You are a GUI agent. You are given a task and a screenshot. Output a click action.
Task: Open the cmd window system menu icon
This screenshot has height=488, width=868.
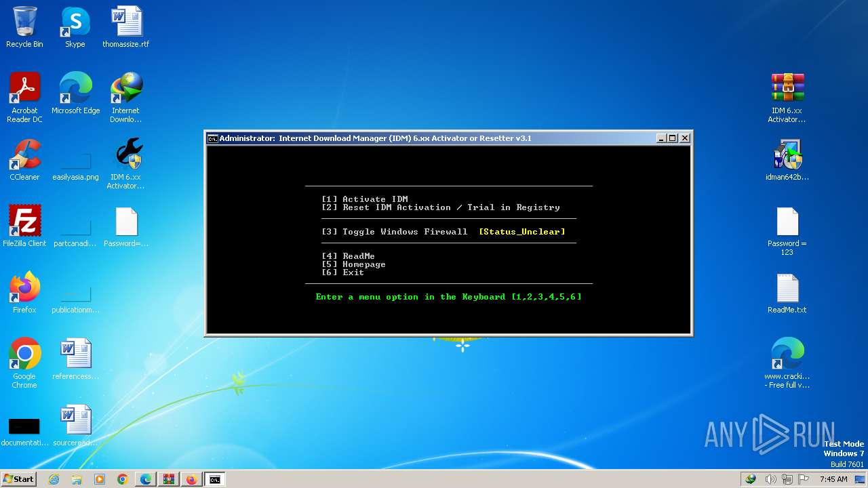[x=213, y=138]
